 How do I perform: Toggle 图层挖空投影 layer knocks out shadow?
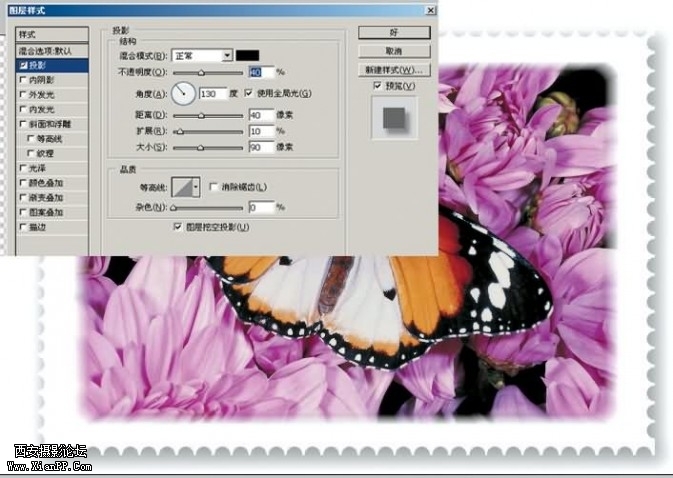pyautogui.click(x=177, y=227)
